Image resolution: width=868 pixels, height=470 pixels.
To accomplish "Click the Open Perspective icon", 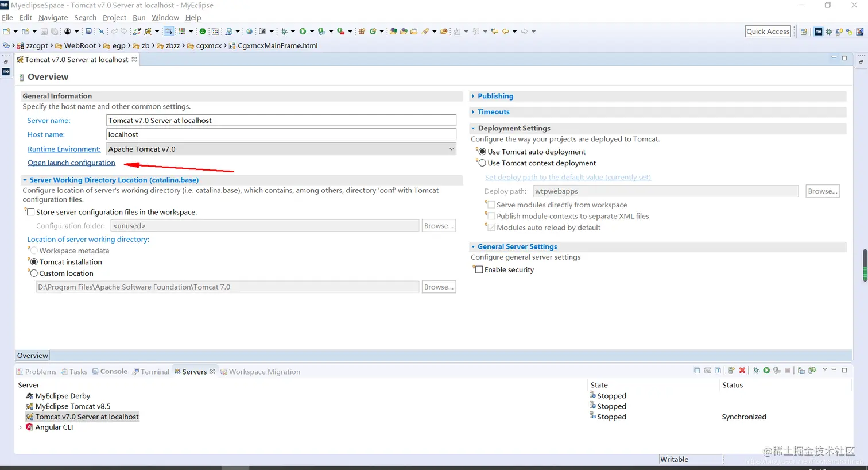I will pyautogui.click(x=804, y=32).
